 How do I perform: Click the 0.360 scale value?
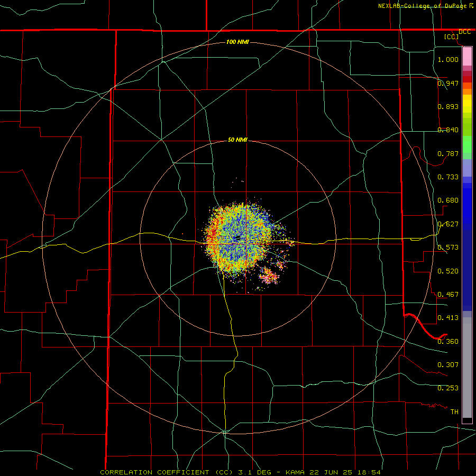[x=448, y=342]
